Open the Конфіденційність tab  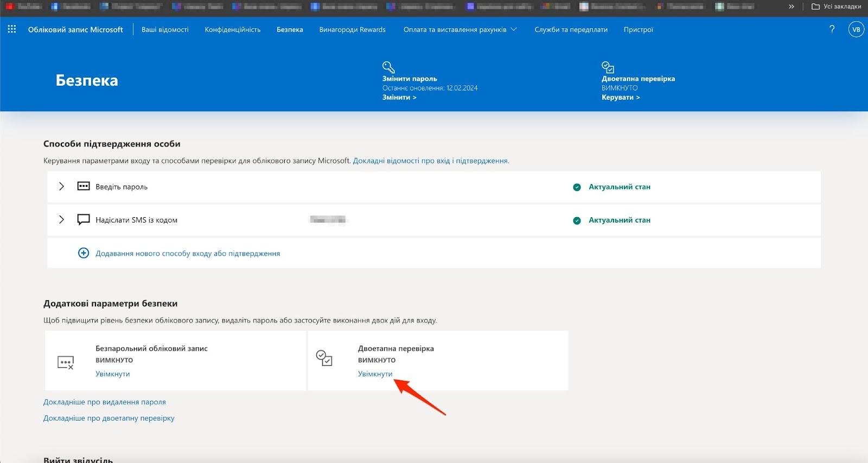tap(233, 29)
